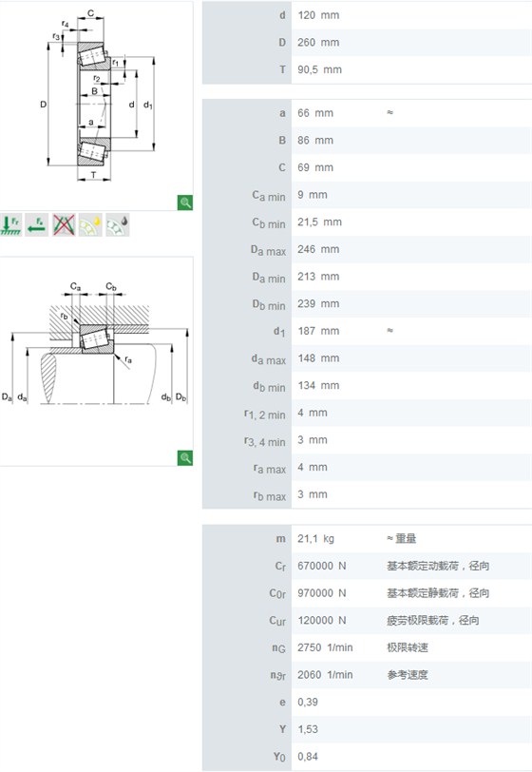Select the bore diameter d 120 mm row

[x=367, y=15]
